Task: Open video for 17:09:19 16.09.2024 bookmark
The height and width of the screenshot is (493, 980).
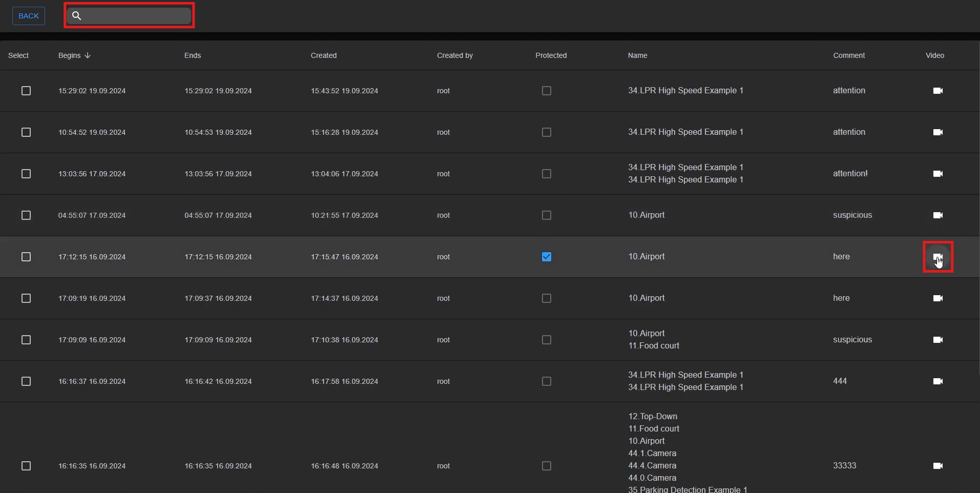Action: click(937, 298)
